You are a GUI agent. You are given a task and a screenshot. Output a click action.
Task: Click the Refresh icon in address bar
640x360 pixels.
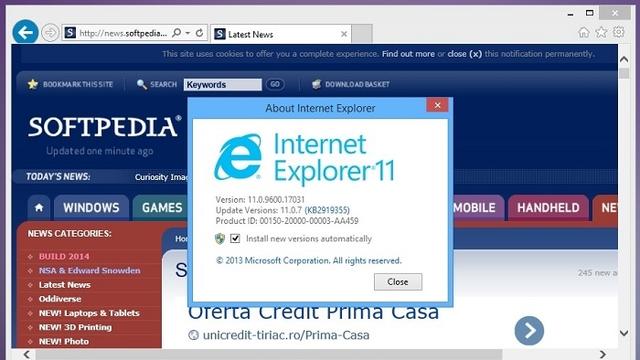coord(200,33)
